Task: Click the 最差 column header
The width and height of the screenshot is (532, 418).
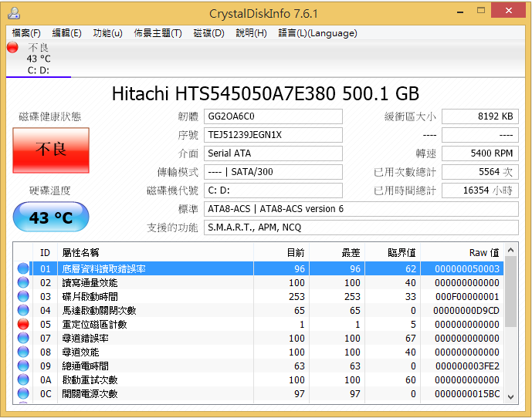Action: pyautogui.click(x=337, y=252)
